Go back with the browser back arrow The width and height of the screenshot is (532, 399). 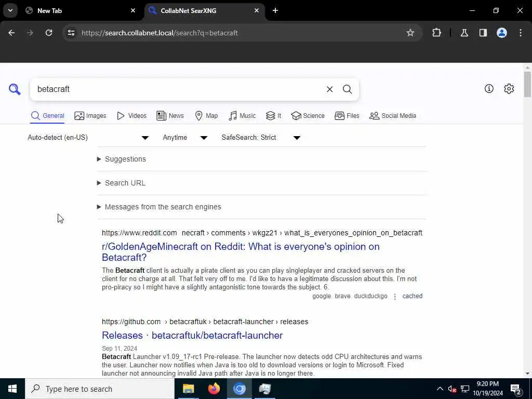(11, 33)
